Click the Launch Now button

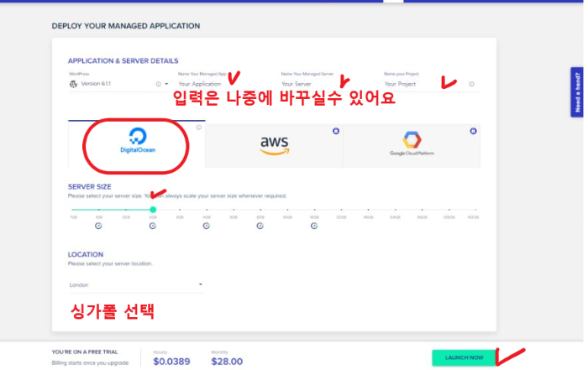click(x=465, y=357)
